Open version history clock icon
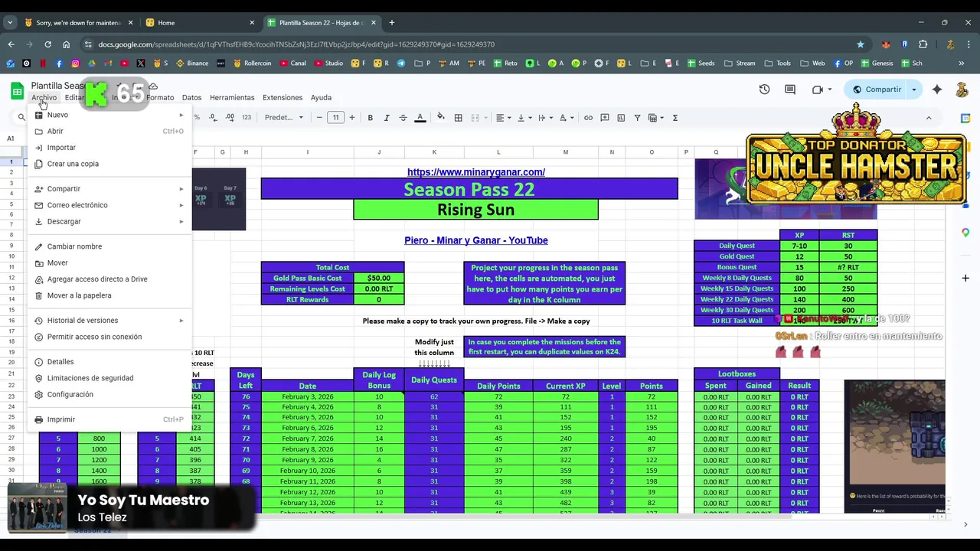The image size is (980, 551). 764,90
